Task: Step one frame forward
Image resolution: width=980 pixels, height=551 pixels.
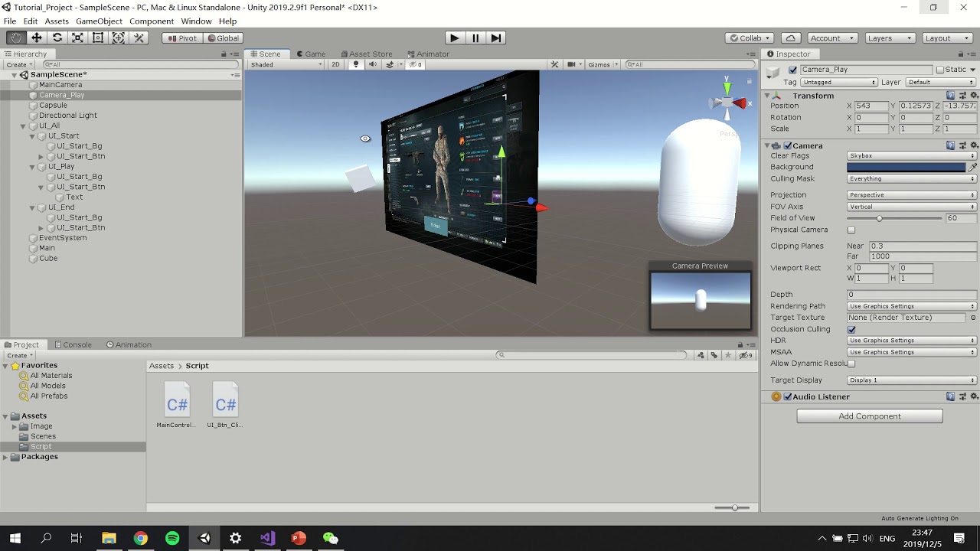Action: point(496,37)
